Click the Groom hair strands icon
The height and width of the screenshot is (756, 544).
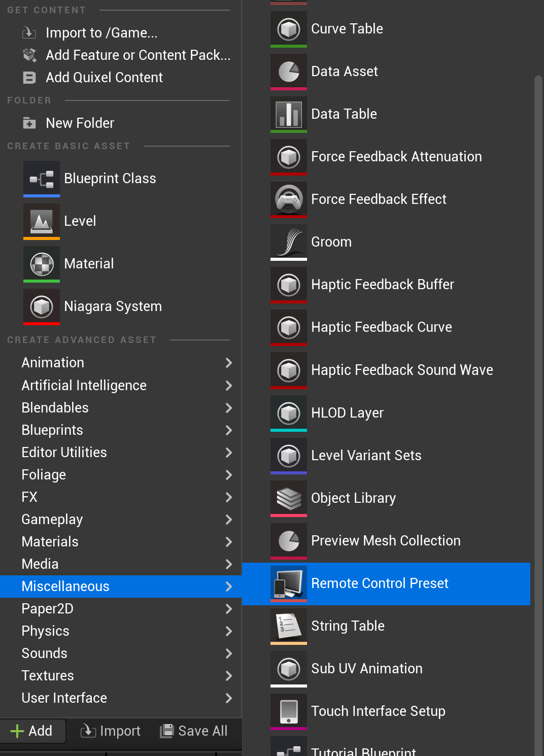pyautogui.click(x=288, y=242)
